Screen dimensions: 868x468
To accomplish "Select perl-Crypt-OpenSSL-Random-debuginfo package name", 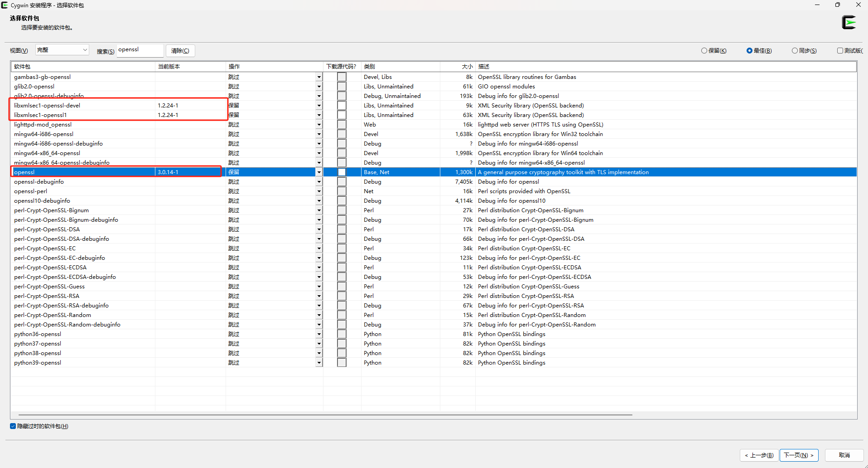I will pyautogui.click(x=67, y=325).
